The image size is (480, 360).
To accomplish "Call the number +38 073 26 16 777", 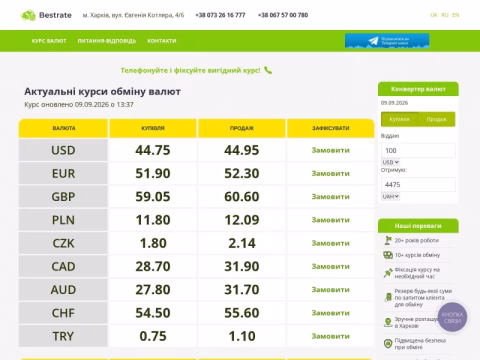I will coord(220,15).
